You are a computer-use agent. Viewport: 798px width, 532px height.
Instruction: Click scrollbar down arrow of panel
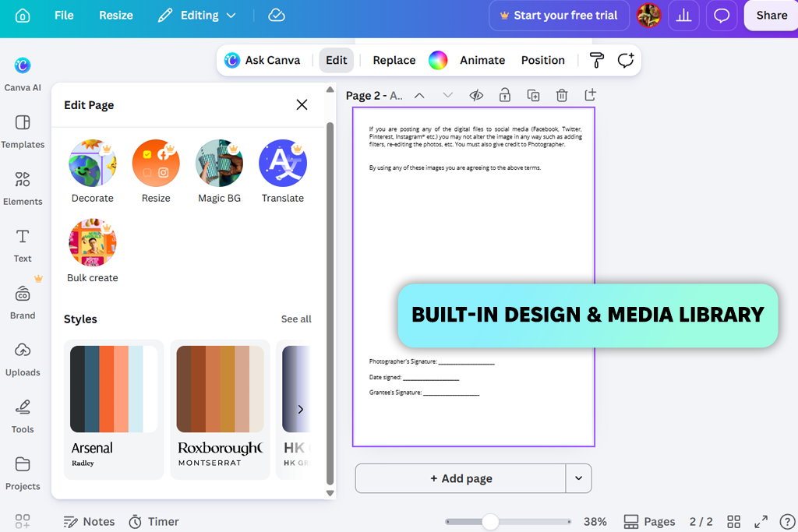330,493
